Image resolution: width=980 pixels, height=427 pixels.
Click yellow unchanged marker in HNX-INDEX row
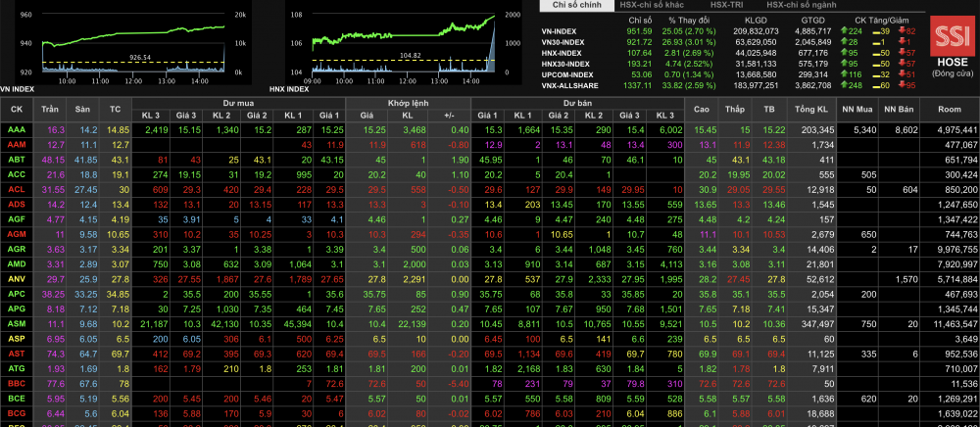[x=875, y=52]
